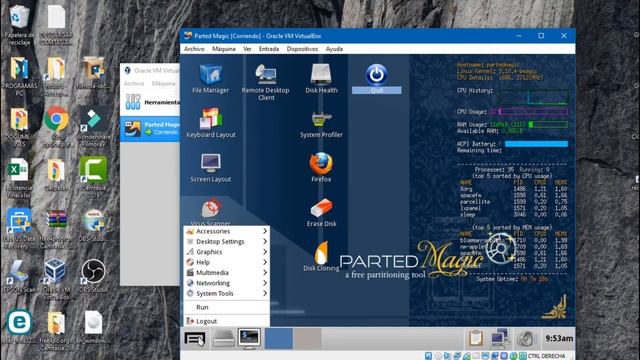The height and width of the screenshot is (360, 640).
Task: Open the Archivo menu in VirtualBox VM window
Action: [x=194, y=49]
